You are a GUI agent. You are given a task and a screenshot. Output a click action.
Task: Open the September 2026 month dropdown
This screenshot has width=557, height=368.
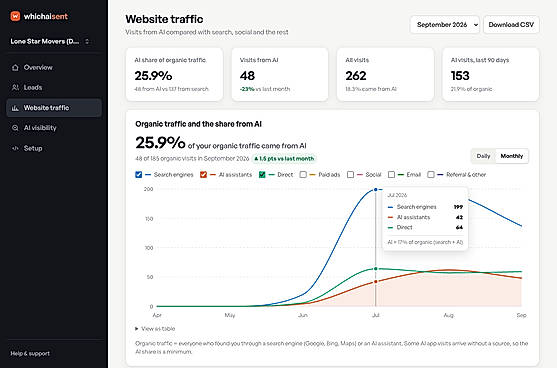(x=445, y=25)
